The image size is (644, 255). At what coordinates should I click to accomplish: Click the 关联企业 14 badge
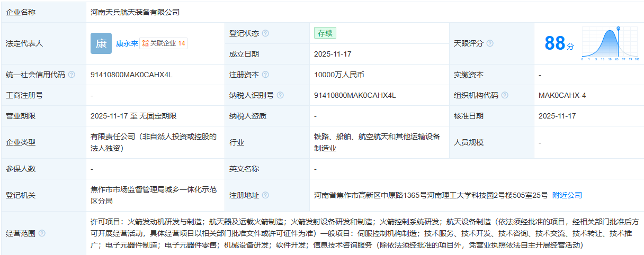pyautogui.click(x=164, y=43)
